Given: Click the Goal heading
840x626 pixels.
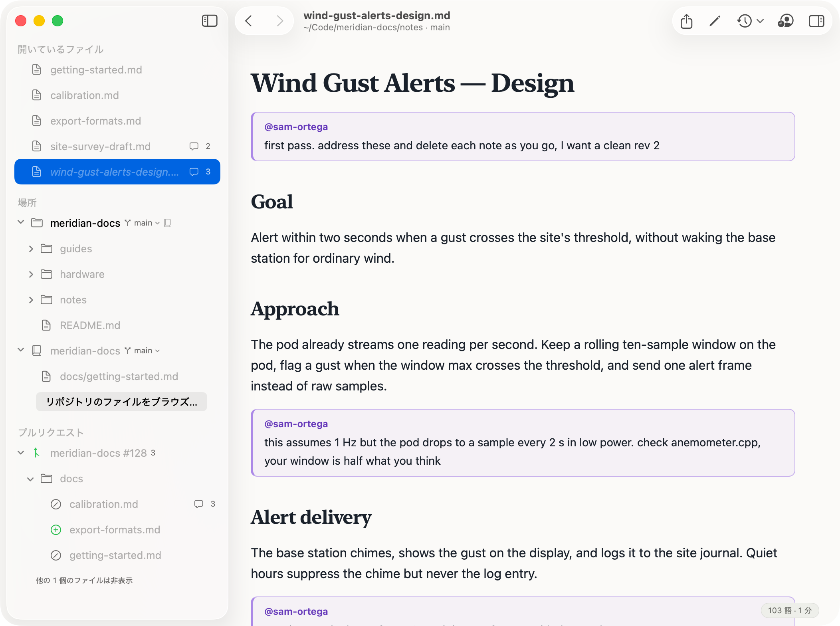Looking at the screenshot, I should 272,202.
